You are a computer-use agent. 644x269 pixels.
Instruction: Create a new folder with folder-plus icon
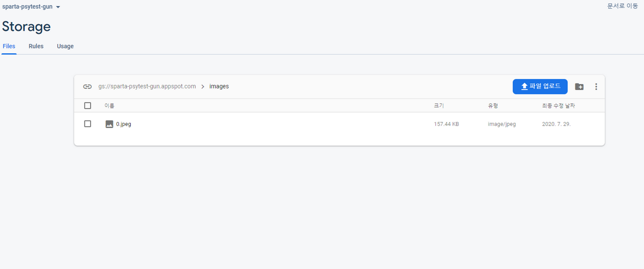[579, 86]
